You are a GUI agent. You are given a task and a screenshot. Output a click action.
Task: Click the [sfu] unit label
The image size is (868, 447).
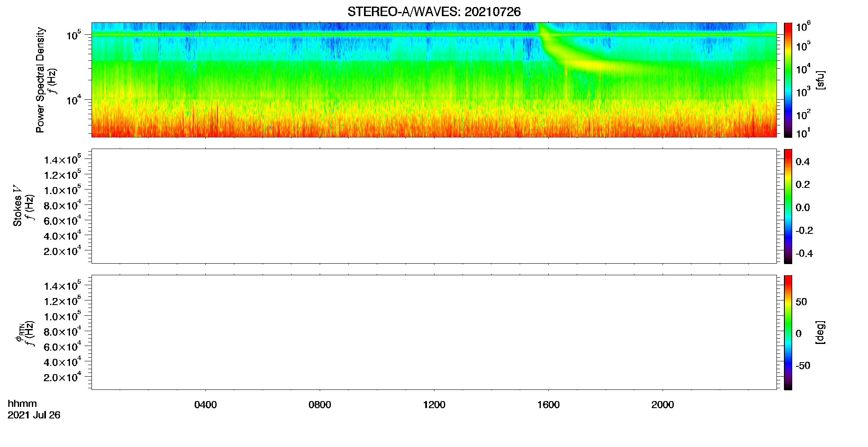point(821,80)
